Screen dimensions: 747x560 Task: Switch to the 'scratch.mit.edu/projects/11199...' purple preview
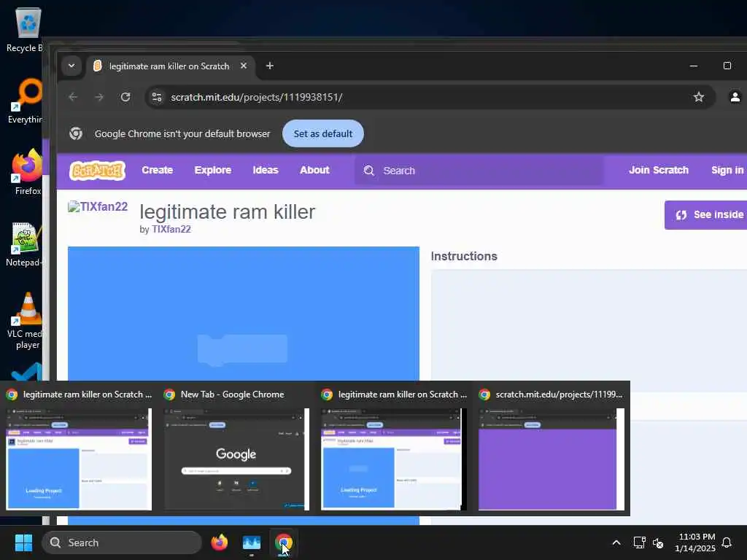click(x=551, y=459)
